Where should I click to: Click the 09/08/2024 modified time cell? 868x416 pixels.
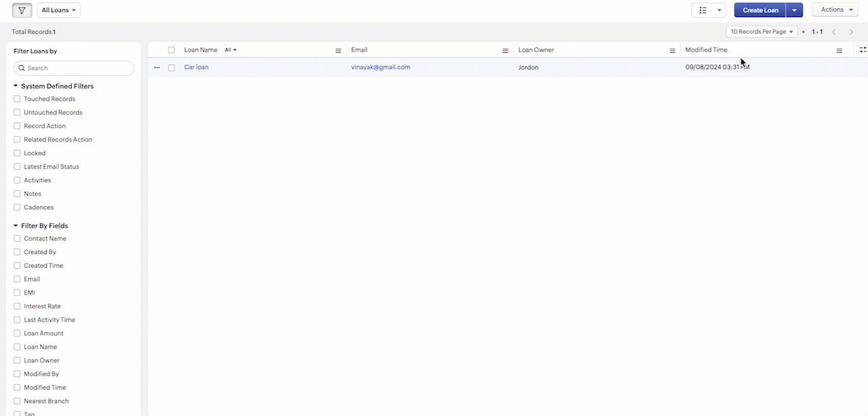(717, 67)
